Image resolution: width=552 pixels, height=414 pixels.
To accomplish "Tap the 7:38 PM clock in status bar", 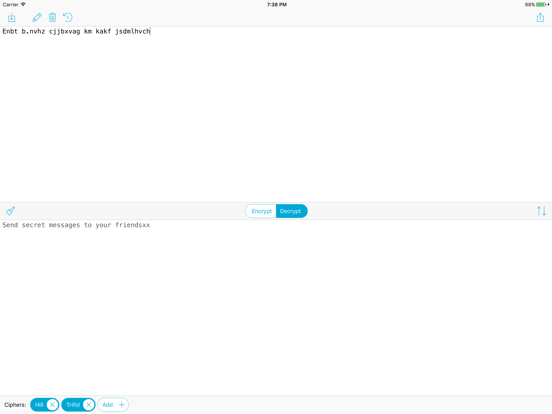I will [x=277, y=5].
